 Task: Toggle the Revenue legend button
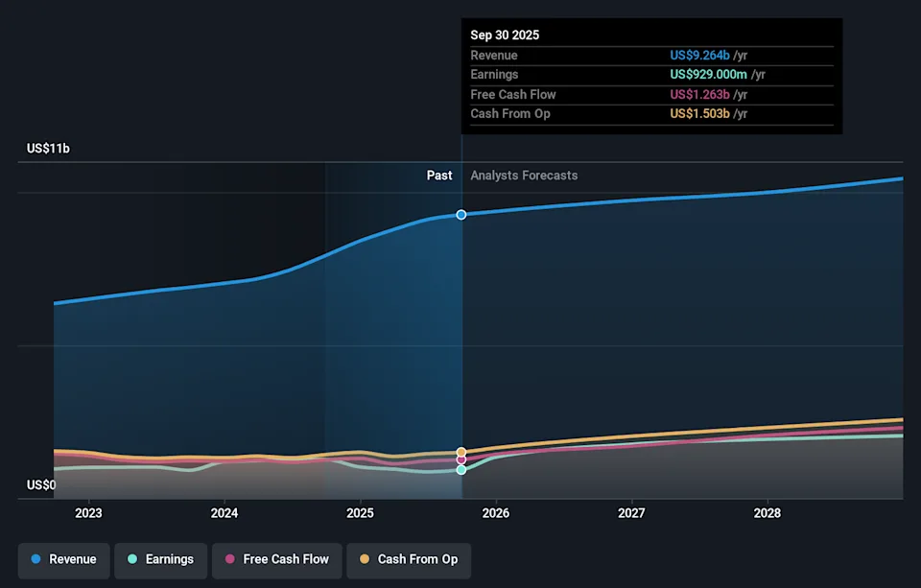pos(63,559)
